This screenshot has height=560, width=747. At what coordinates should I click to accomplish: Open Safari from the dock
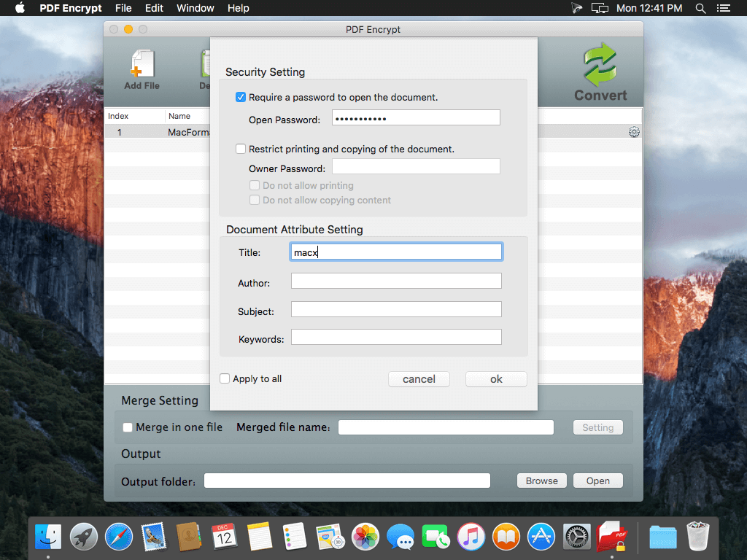(119, 537)
